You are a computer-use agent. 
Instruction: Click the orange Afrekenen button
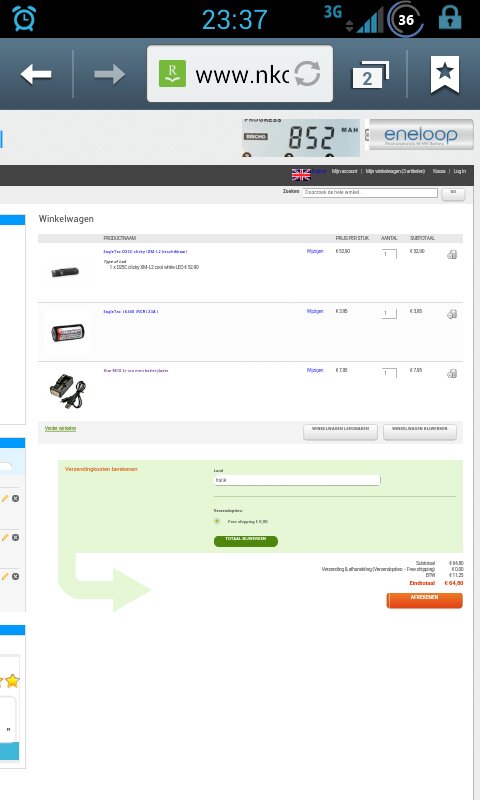(x=424, y=601)
